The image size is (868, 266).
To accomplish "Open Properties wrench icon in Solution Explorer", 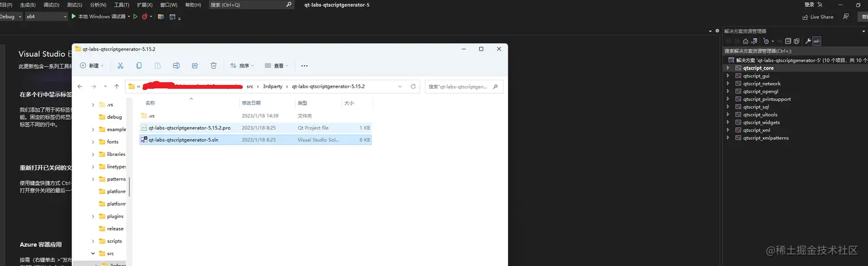I will pos(808,41).
